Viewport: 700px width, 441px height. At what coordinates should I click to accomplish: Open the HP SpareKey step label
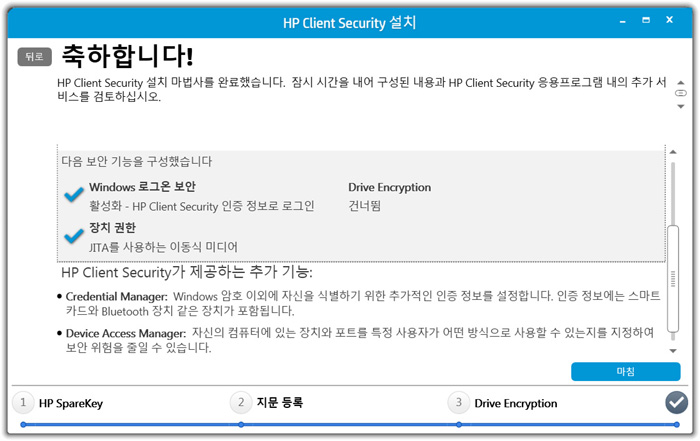71,404
